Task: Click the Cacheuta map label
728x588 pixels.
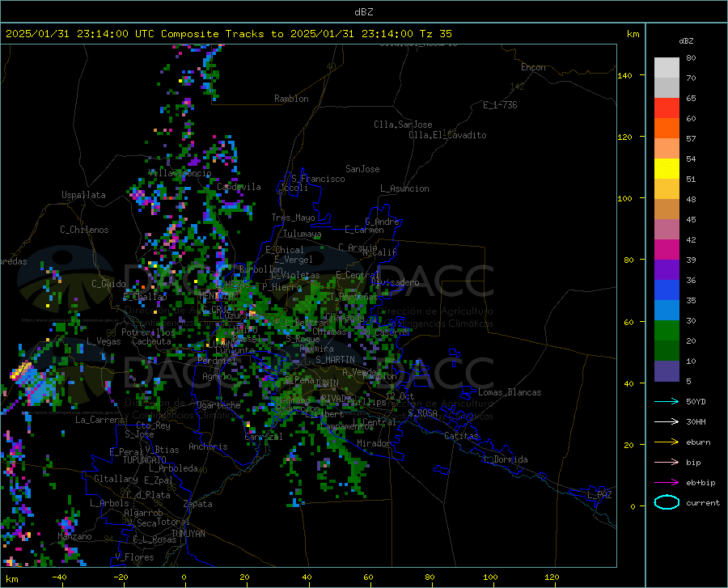Action: click(151, 341)
